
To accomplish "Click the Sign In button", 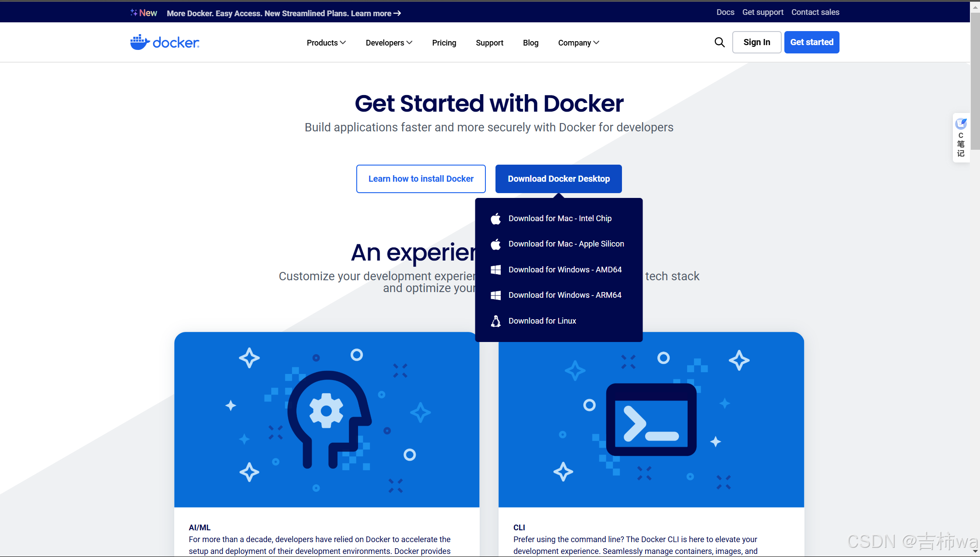I will [x=756, y=42].
